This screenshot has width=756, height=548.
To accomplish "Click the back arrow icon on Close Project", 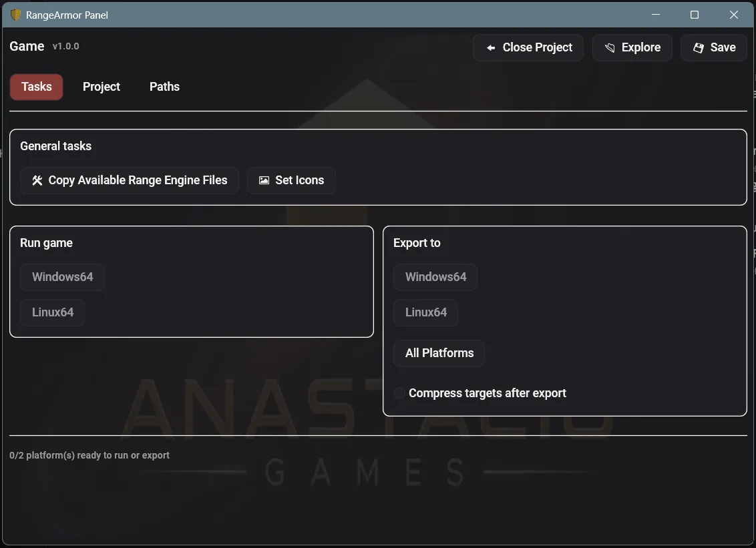I will click(491, 47).
